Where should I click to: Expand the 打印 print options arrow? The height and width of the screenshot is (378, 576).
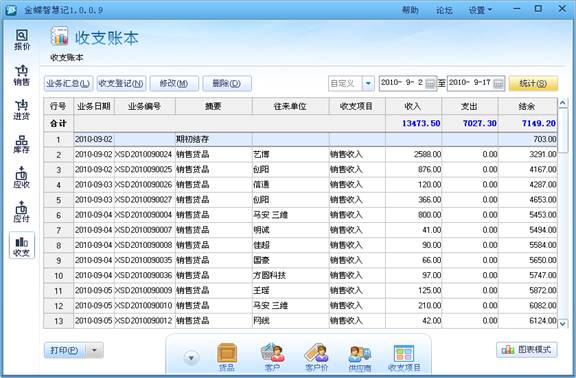(x=94, y=350)
